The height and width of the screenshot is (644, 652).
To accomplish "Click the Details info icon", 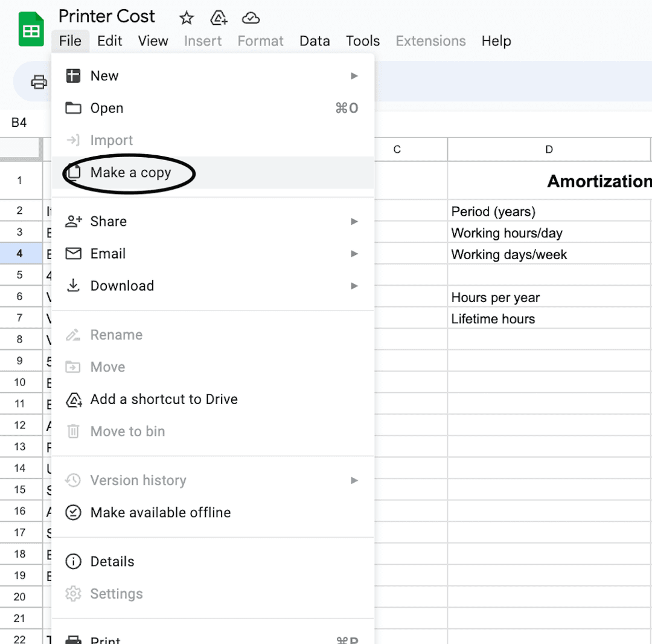I will pos(73,562).
